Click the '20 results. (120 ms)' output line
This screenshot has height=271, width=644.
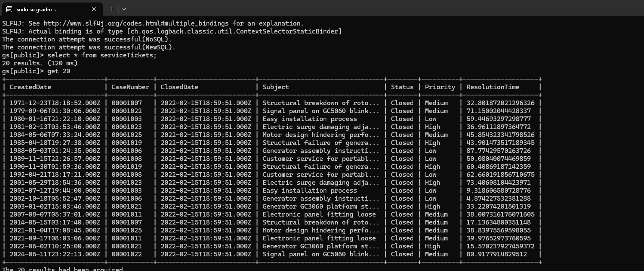point(40,63)
